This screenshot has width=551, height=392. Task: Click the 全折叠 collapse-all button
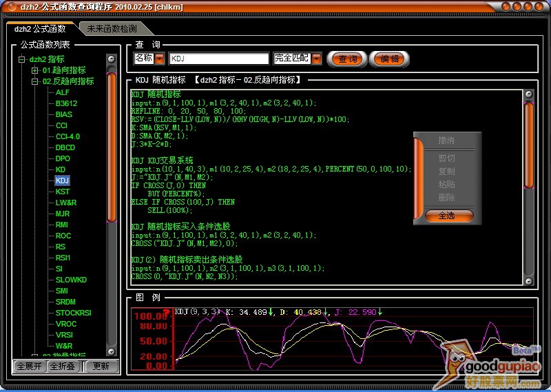coord(63,367)
